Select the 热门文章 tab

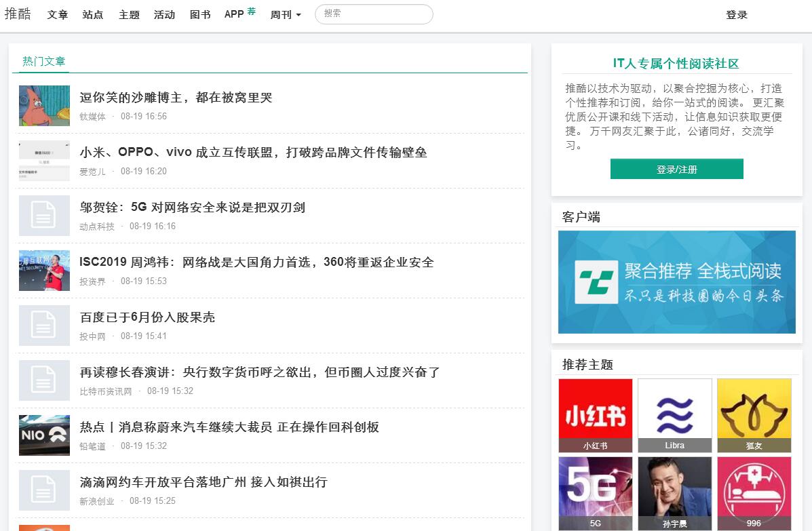[44, 61]
